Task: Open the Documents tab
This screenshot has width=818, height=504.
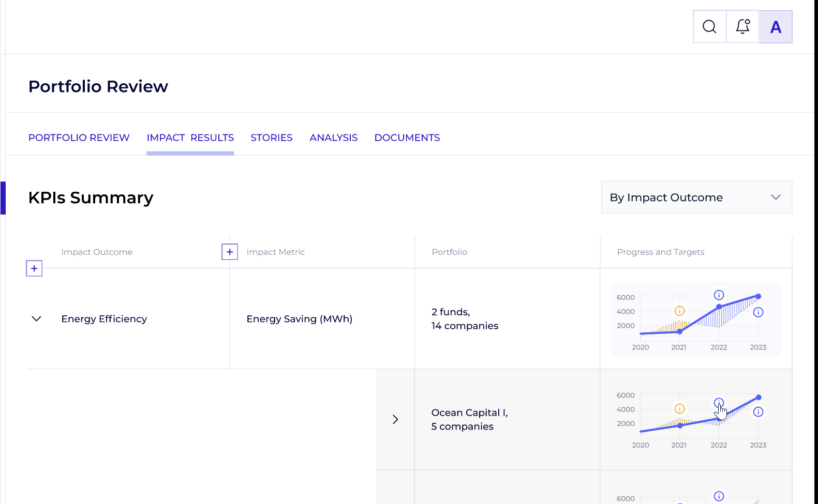Action: [x=407, y=138]
